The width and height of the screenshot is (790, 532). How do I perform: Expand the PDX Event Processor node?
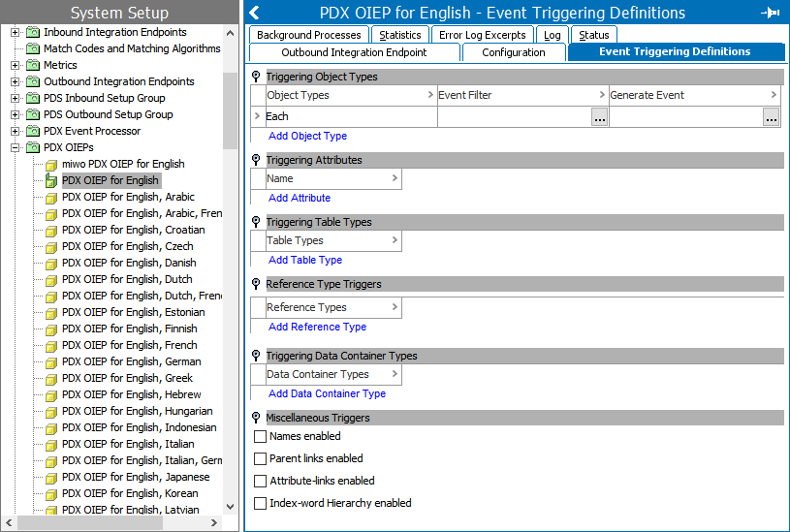[16, 131]
